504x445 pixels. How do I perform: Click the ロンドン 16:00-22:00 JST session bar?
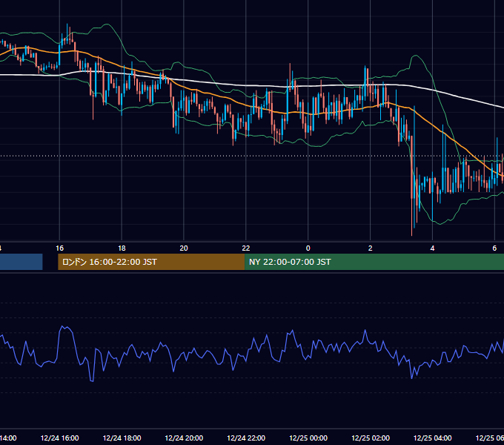click(x=151, y=262)
